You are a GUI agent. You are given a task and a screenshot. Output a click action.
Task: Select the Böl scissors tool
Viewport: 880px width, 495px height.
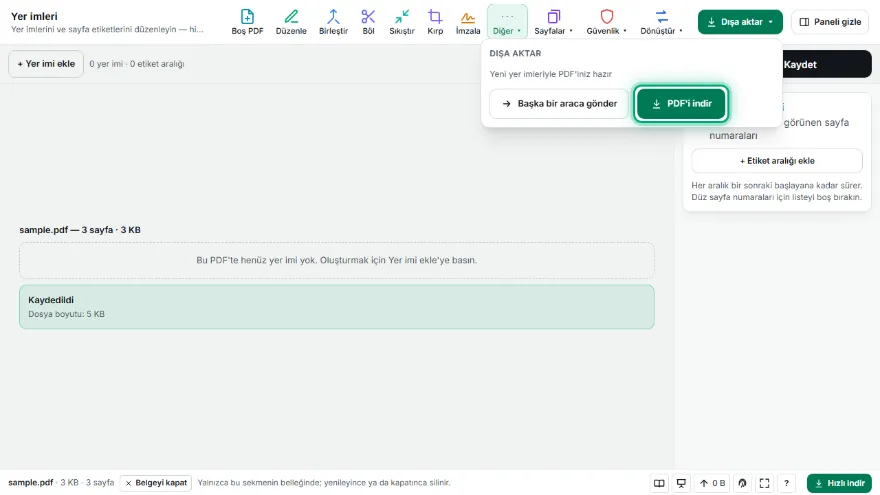368,22
